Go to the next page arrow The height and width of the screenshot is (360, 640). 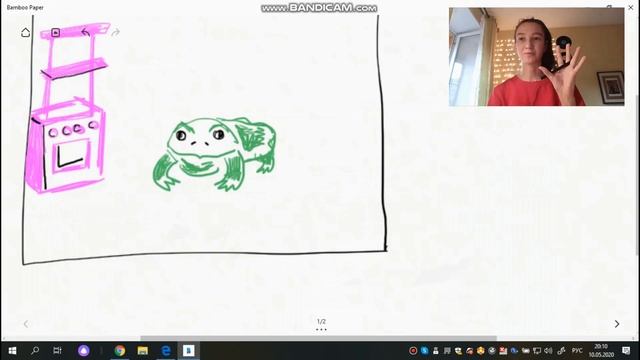click(x=617, y=324)
